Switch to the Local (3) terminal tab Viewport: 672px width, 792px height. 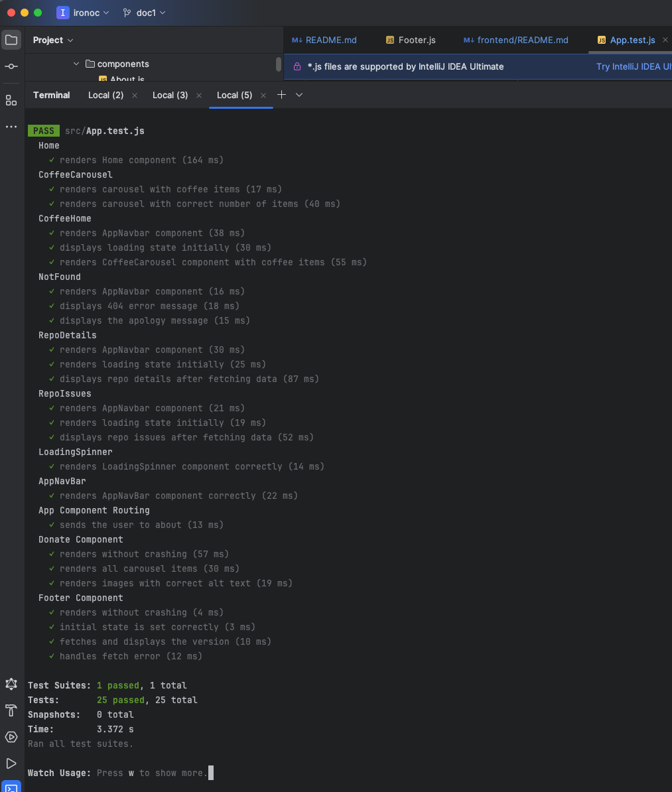pos(170,95)
